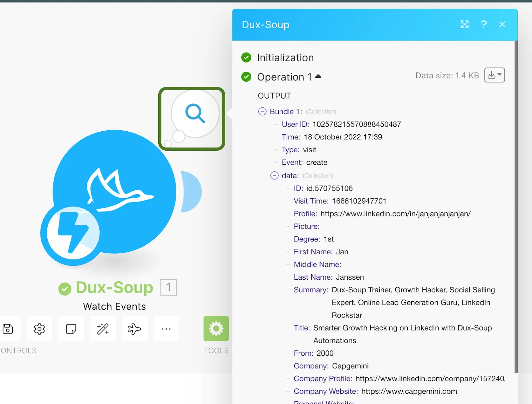Select the Time value 18 October 2022 17:39
The width and height of the screenshot is (532, 404).
[x=343, y=137]
